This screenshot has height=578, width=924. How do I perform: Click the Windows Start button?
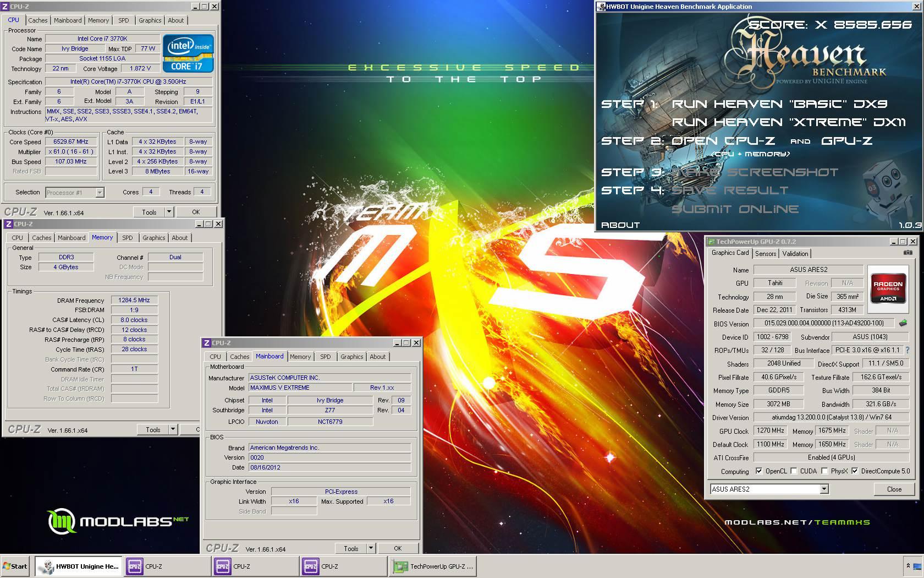pos(15,566)
